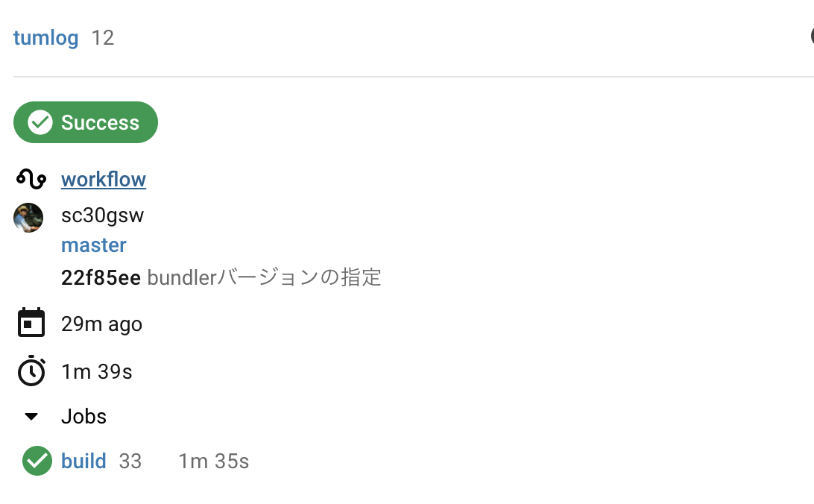Select the master branch link
The image size is (814, 504).
93,245
